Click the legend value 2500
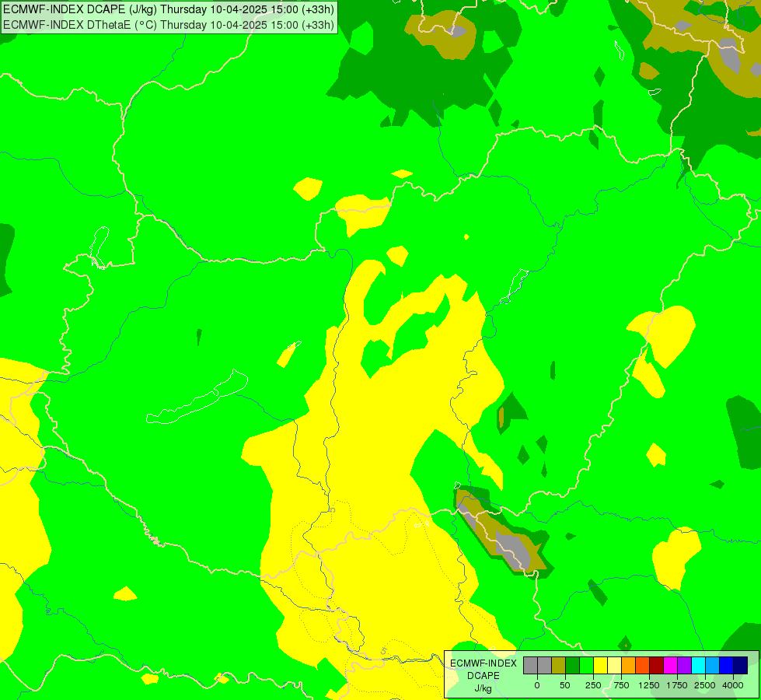The image size is (761, 700). (705, 685)
